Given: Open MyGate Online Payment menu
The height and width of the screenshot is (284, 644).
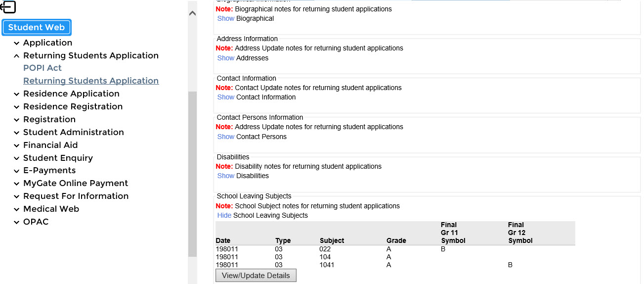Looking at the screenshot, I should [x=76, y=184].
